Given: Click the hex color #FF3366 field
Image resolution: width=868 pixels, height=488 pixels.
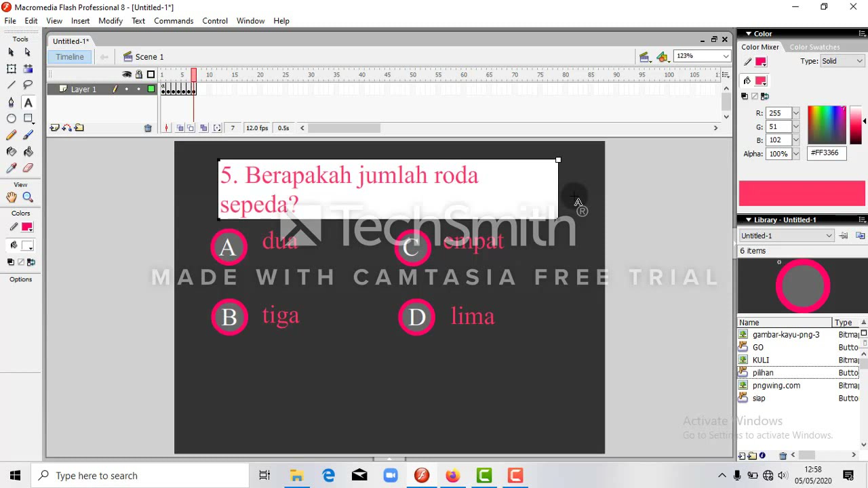Looking at the screenshot, I should coord(827,153).
